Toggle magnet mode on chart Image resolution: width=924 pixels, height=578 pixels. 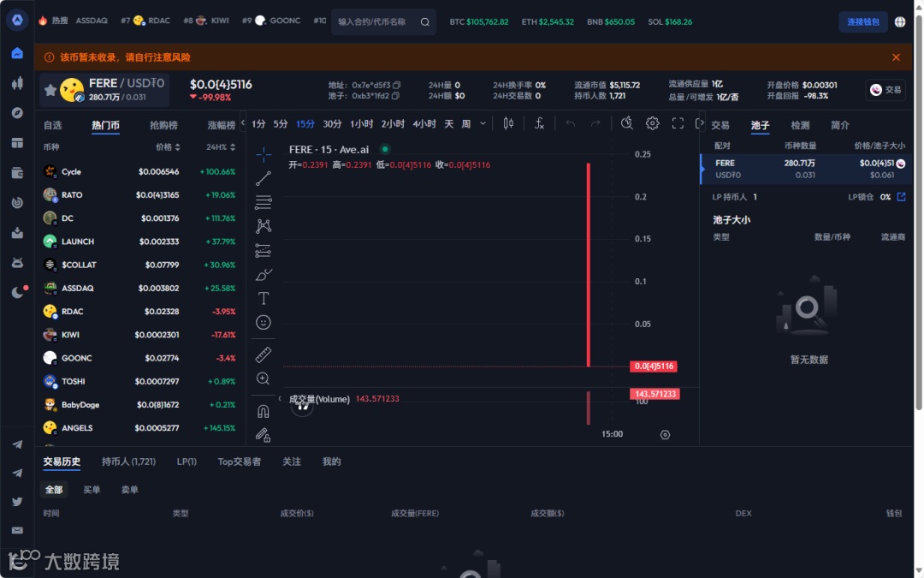(264, 411)
